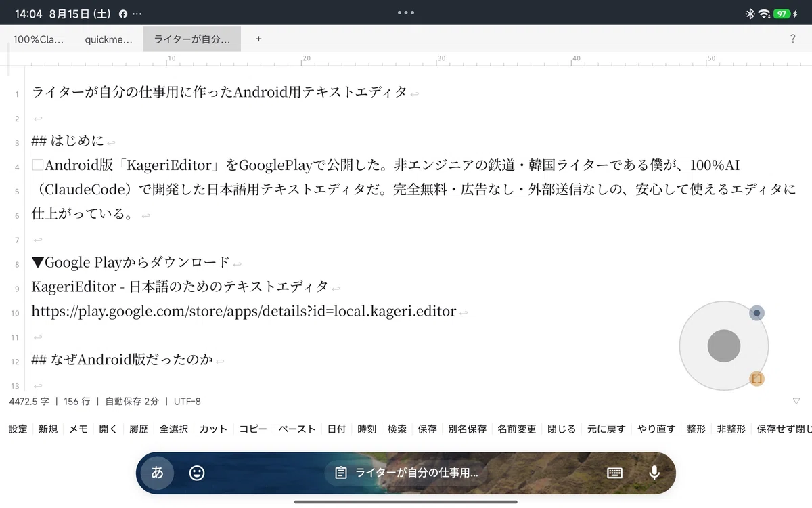Screen dimensions: 812x508
Task: Click the title line ライターが自分の仕事用に作った
Action: (x=219, y=91)
